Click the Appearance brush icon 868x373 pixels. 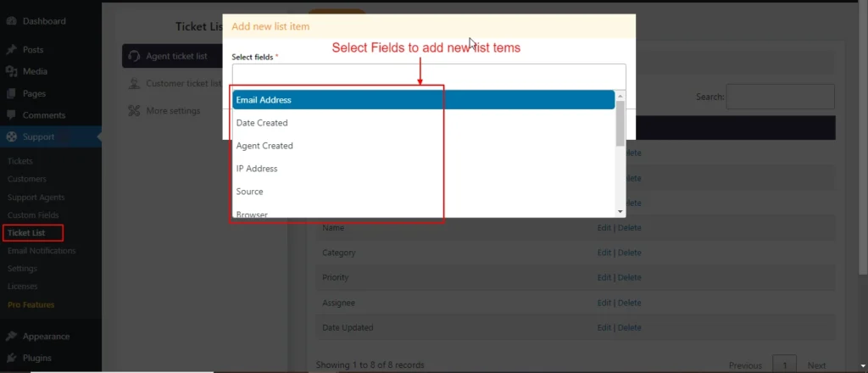(11, 336)
